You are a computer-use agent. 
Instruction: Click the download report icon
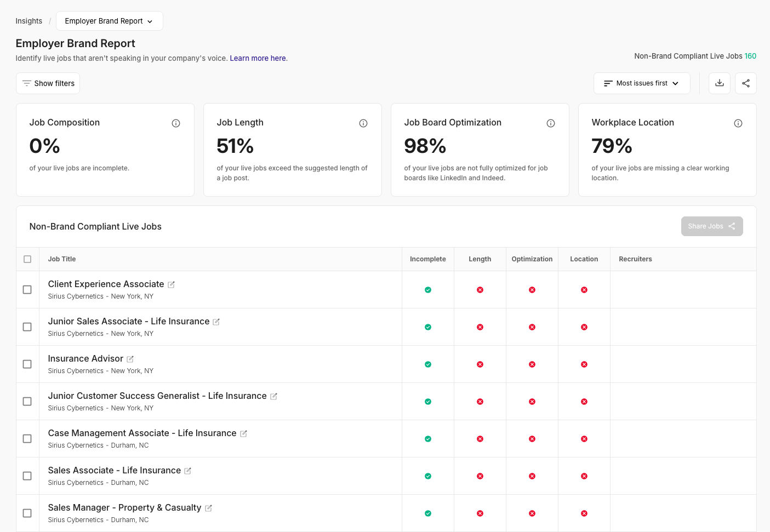coord(719,83)
